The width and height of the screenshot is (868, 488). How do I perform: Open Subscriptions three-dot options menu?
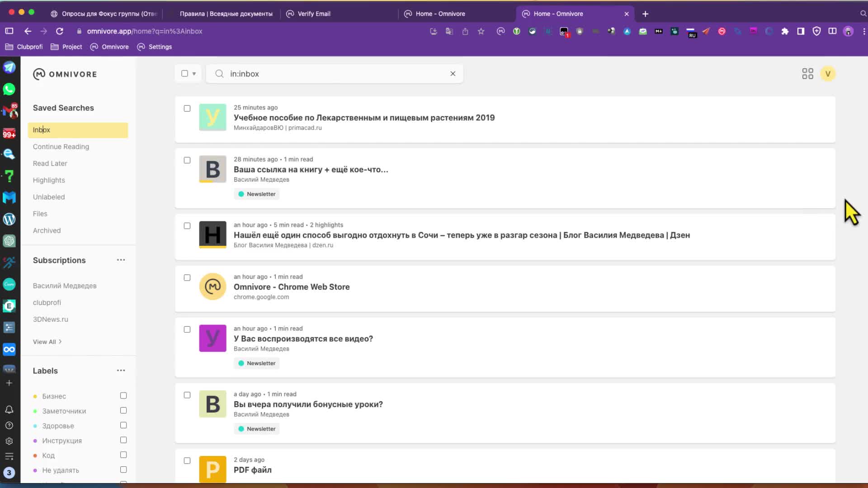[x=121, y=260]
